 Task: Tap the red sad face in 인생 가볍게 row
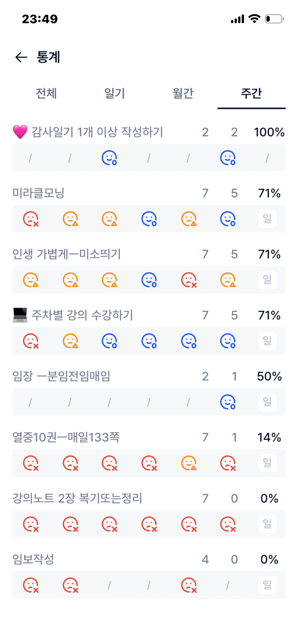(x=188, y=280)
